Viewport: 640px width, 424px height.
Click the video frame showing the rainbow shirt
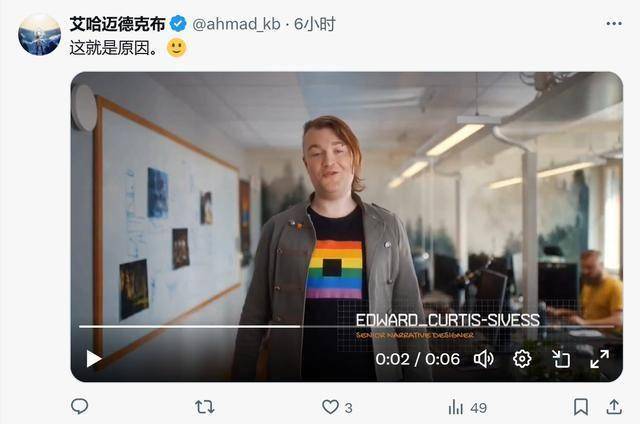[347, 226]
